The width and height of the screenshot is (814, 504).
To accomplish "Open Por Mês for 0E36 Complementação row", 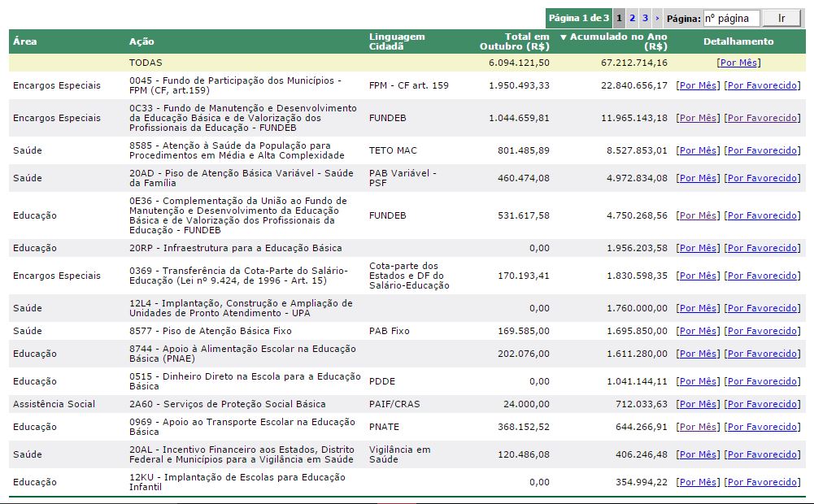I will (x=699, y=215).
